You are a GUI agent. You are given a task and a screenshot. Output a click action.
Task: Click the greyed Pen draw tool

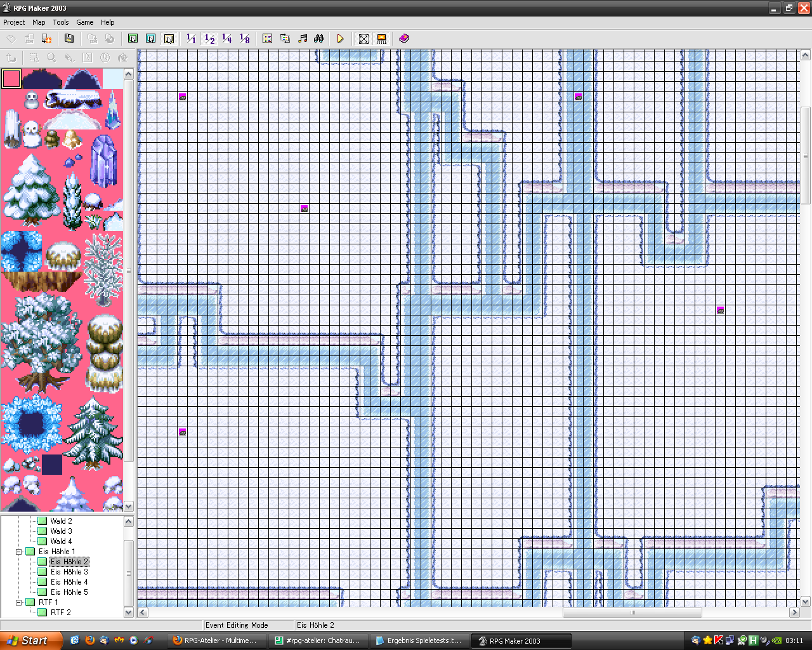tap(69, 58)
